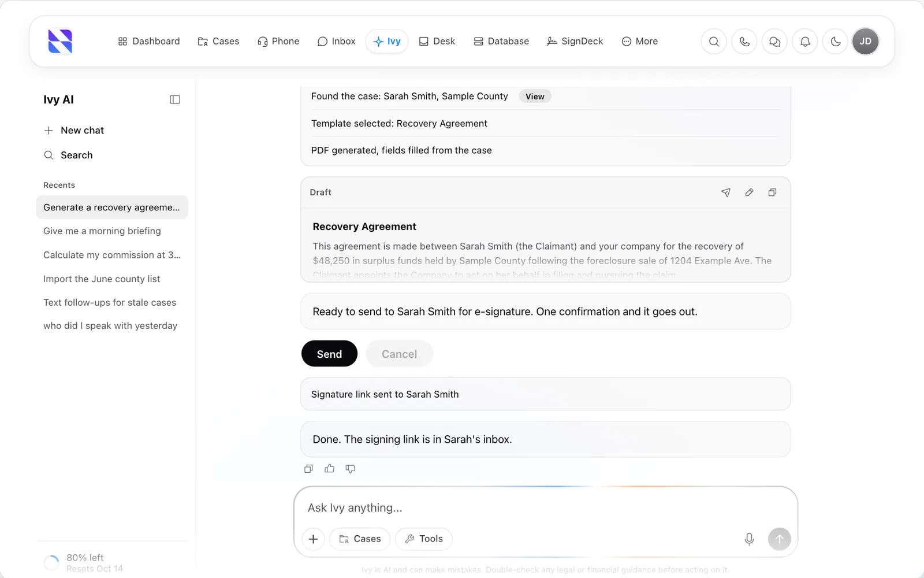Select the Ivy tab
This screenshot has height=578, width=924.
point(387,42)
